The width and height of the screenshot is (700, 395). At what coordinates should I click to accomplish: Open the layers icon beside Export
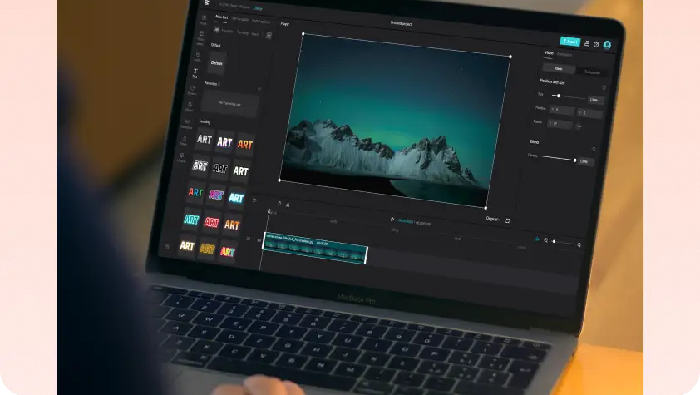(587, 43)
